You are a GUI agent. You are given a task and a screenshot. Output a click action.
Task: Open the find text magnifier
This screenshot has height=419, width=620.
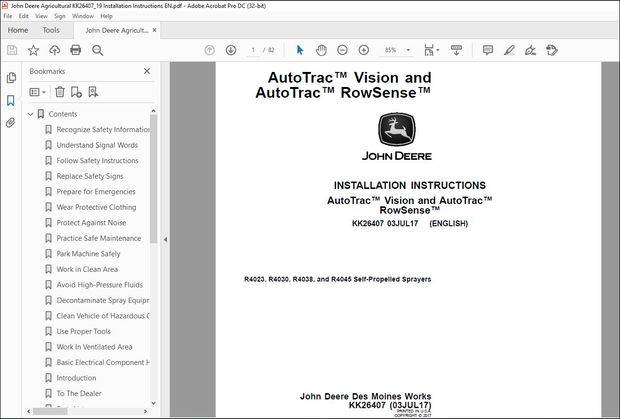click(x=97, y=50)
